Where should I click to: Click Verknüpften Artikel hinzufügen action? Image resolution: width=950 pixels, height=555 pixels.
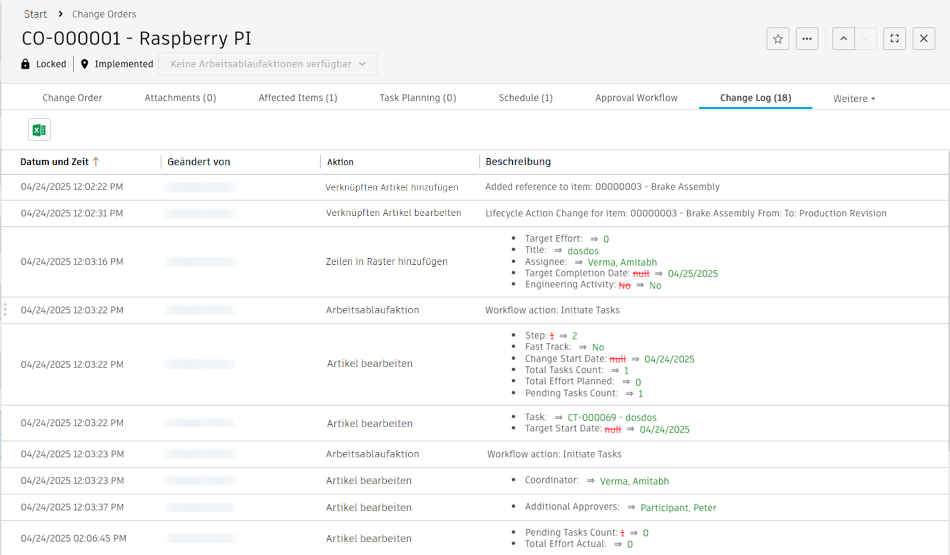(391, 187)
